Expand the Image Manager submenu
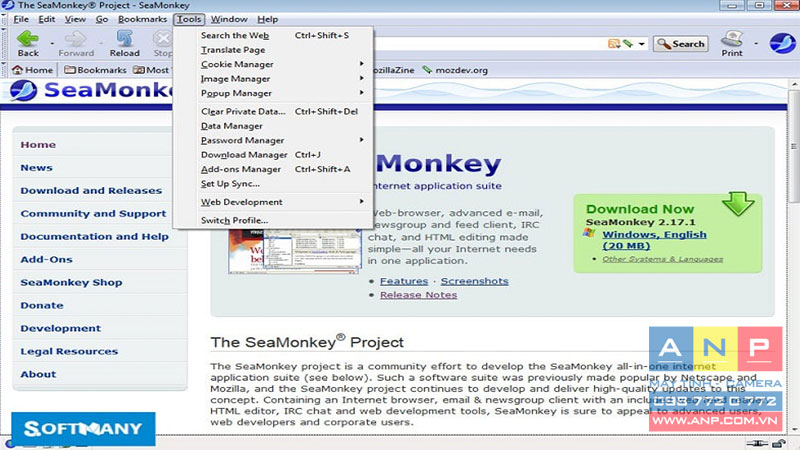Screen dimensions: 800x450 pos(274,79)
